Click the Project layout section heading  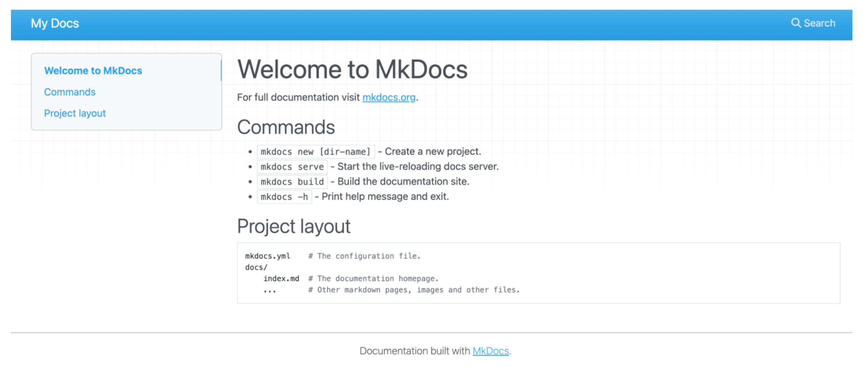tap(293, 226)
